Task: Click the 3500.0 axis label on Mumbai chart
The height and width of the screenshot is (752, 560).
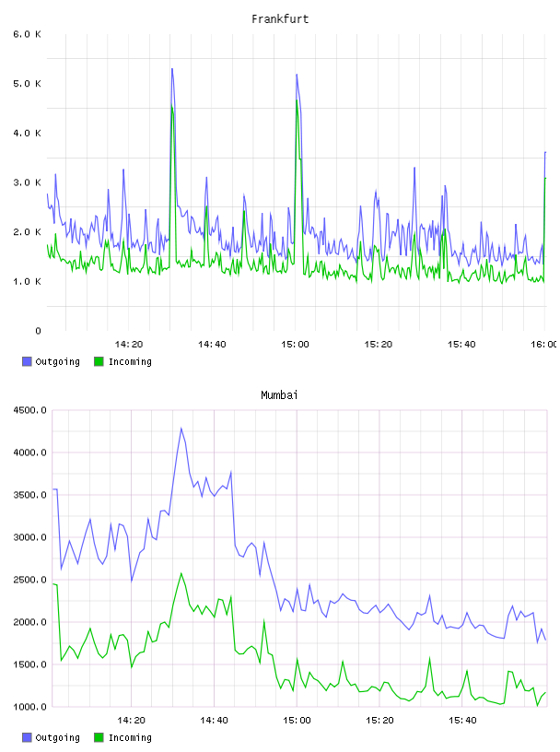Action: coord(29,495)
